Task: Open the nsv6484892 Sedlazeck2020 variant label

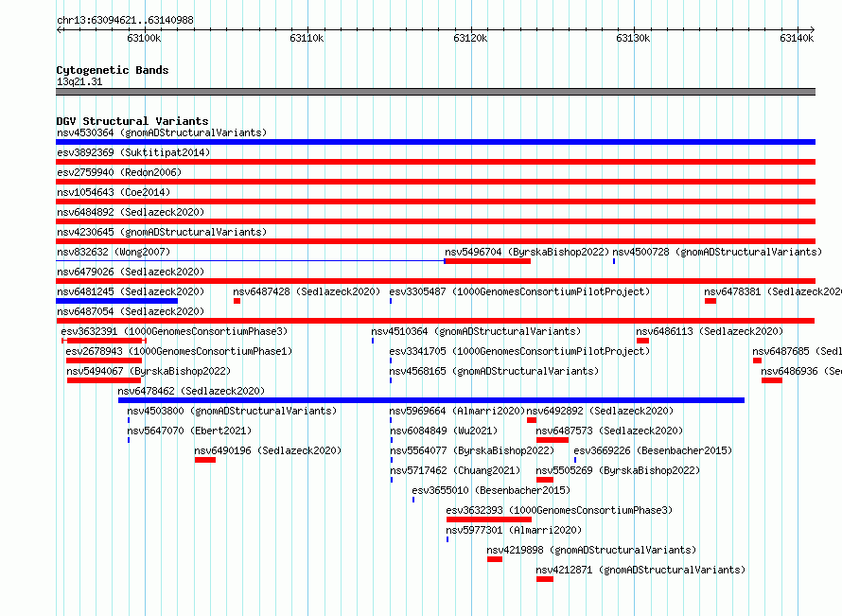Action: (x=131, y=212)
